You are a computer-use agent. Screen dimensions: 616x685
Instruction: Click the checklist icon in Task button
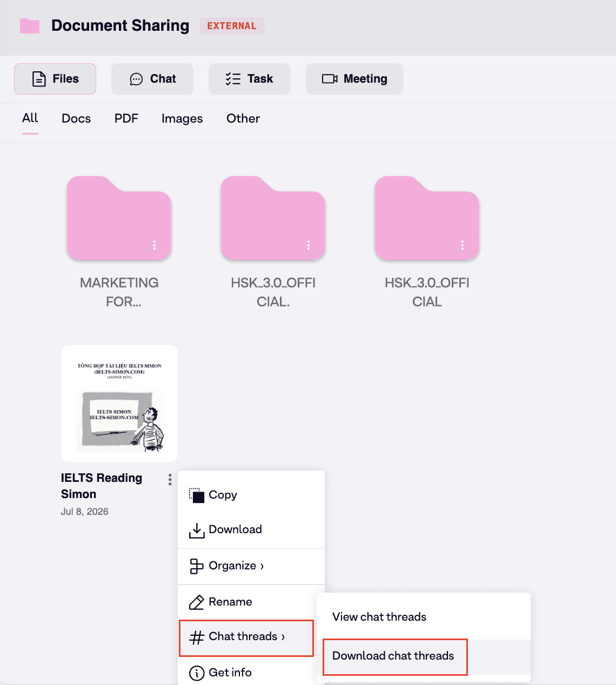233,79
